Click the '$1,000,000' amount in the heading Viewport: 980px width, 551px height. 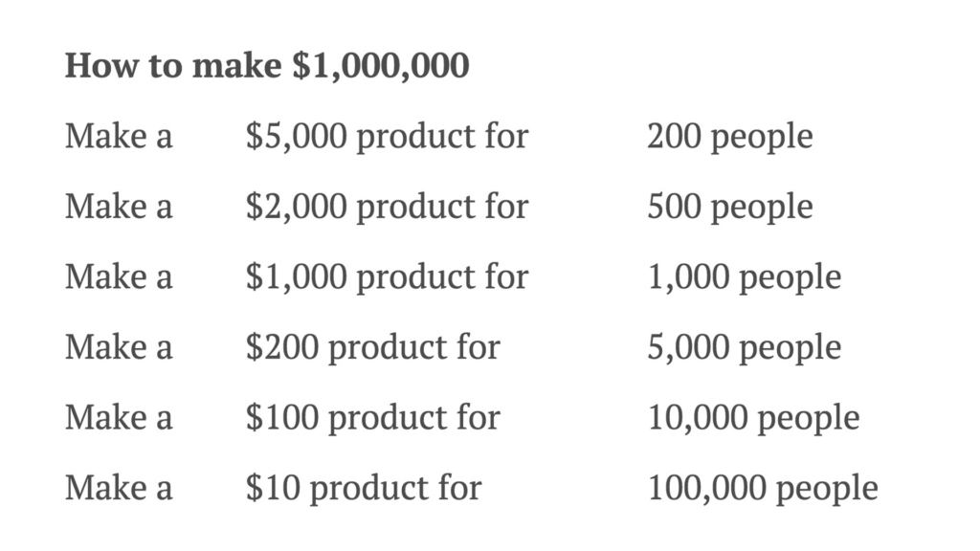381,66
